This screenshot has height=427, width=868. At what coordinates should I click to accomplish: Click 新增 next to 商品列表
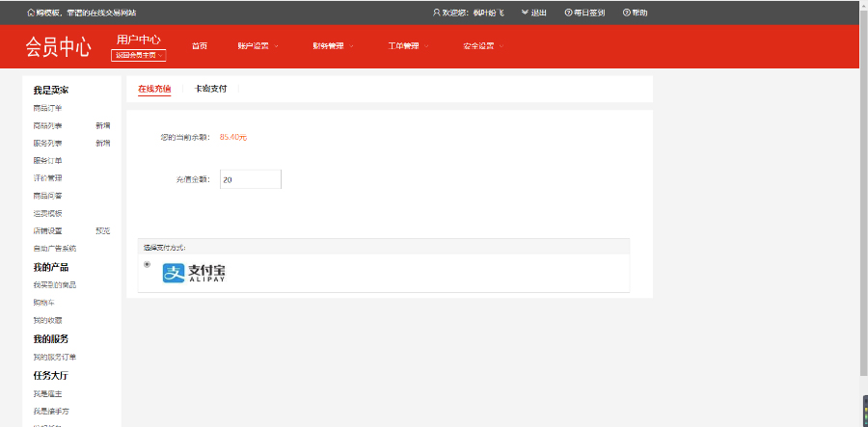tap(102, 125)
